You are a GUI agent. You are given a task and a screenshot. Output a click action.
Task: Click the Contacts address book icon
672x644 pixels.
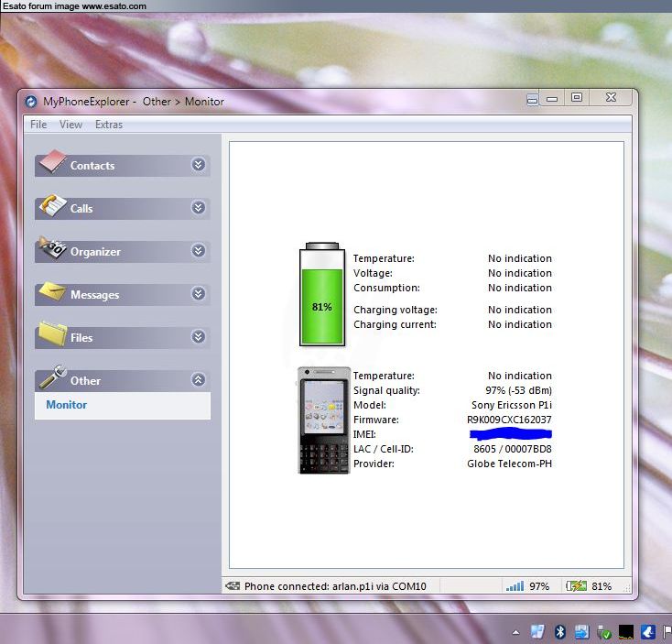[x=53, y=163]
